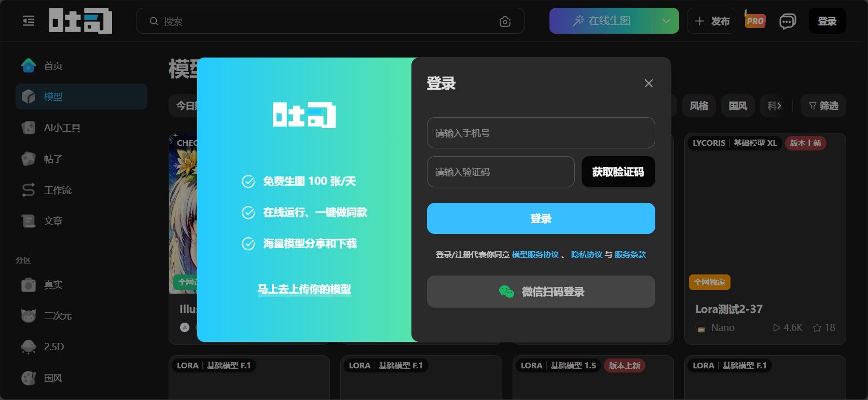Click the 在线运行、一键做同款 text
Viewport: 868px width, 400px height.
[x=315, y=212]
